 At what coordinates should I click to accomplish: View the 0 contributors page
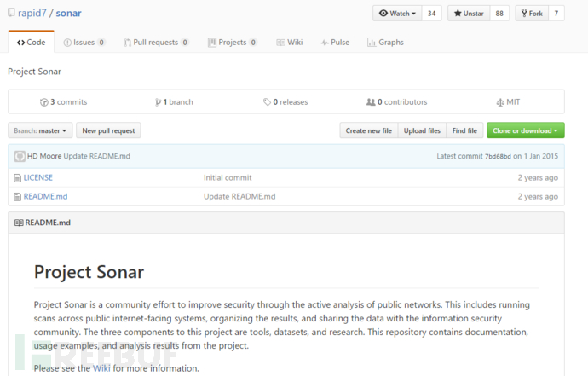397,102
